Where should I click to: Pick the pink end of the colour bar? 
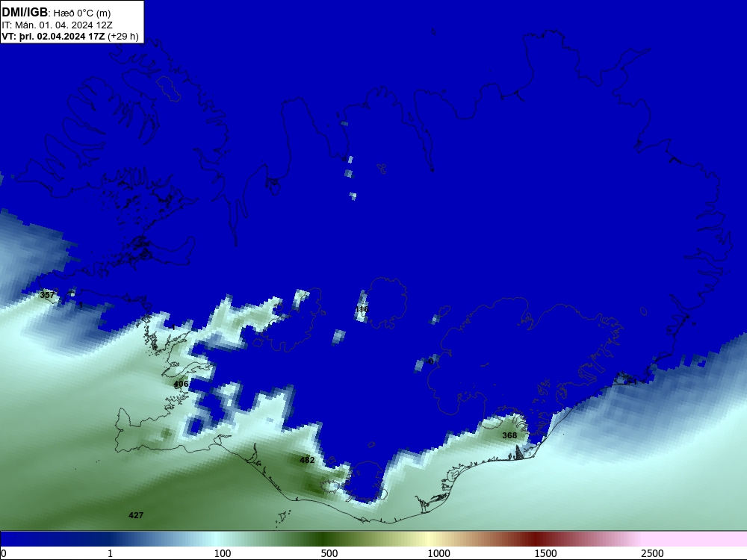coord(695,539)
